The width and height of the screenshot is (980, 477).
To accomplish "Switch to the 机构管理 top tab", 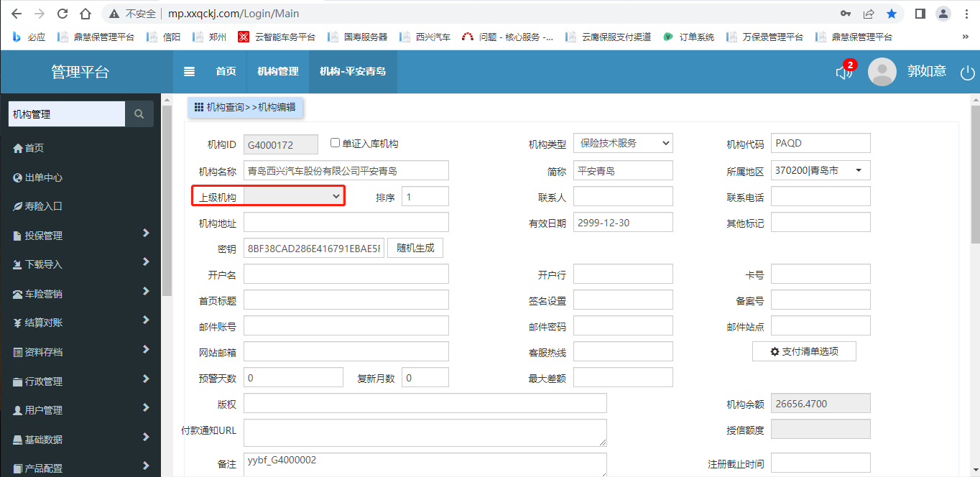I will coord(278,72).
